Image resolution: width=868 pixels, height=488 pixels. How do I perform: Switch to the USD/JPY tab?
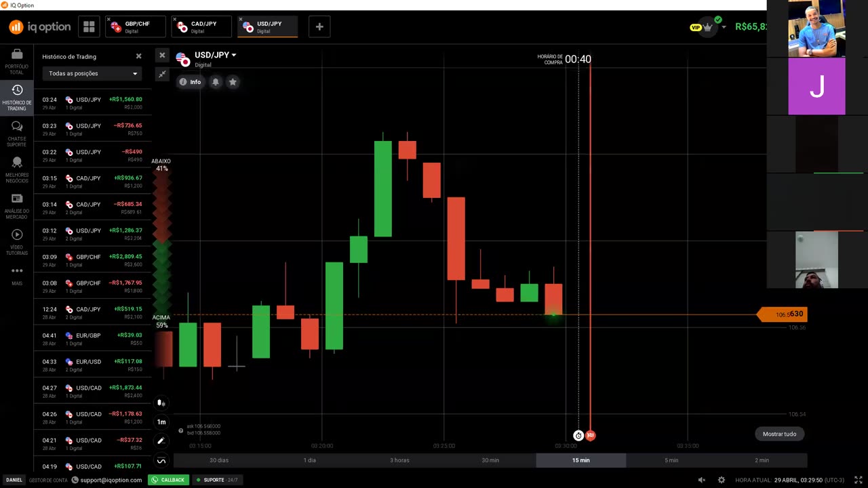point(267,27)
